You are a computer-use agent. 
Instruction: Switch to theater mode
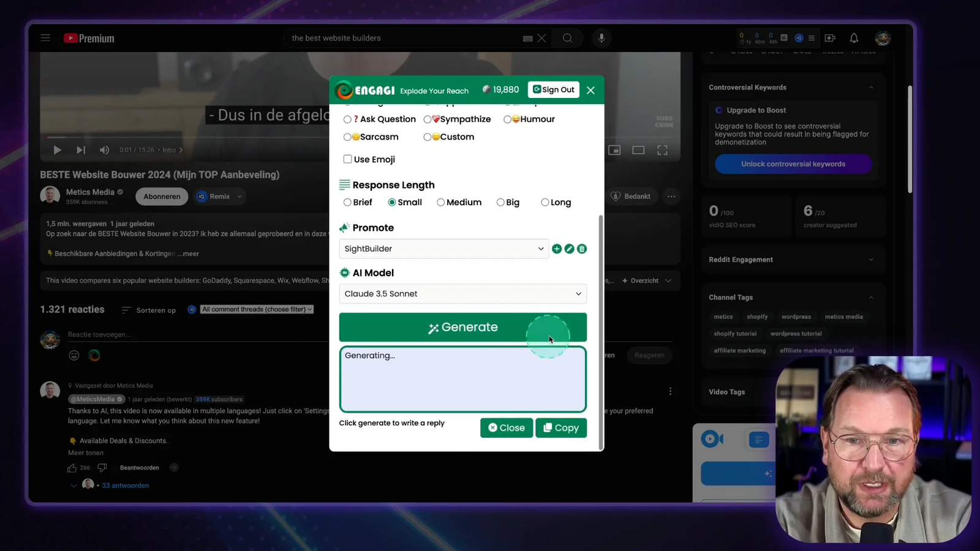[638, 150]
